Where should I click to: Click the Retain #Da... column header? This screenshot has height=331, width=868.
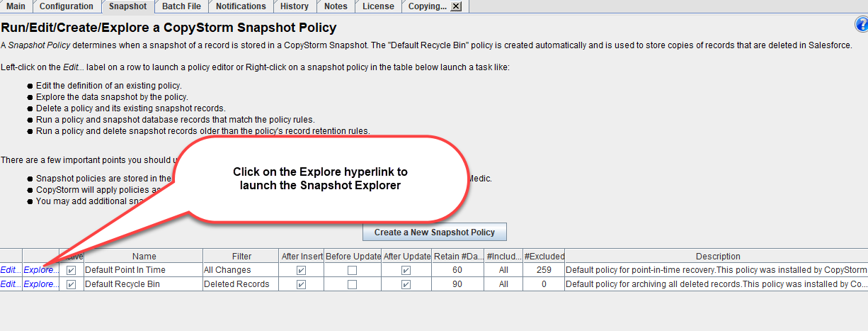[457, 256]
